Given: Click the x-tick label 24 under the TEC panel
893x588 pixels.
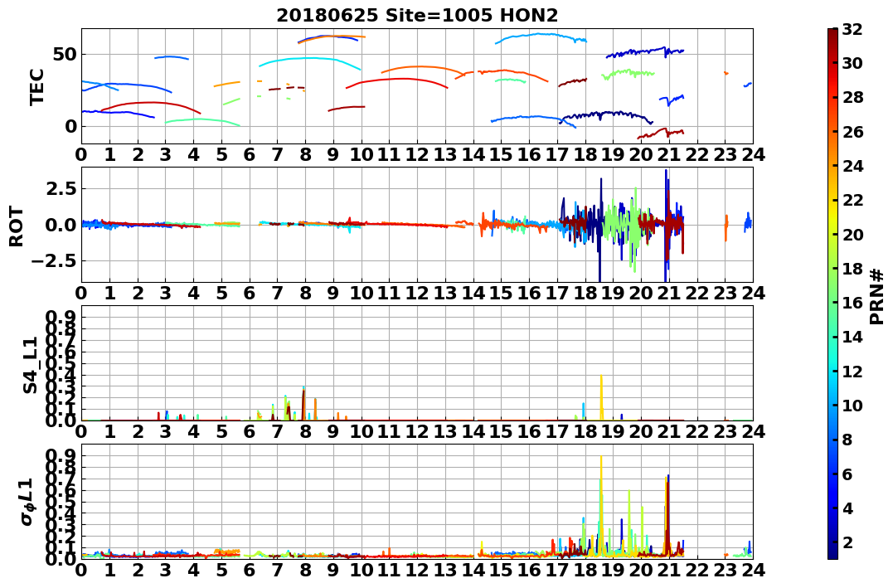Looking at the screenshot, I should click(753, 154).
